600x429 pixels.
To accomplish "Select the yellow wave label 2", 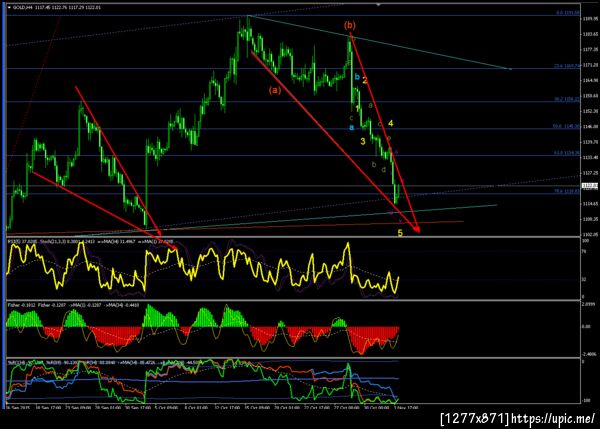I will pos(365,80).
